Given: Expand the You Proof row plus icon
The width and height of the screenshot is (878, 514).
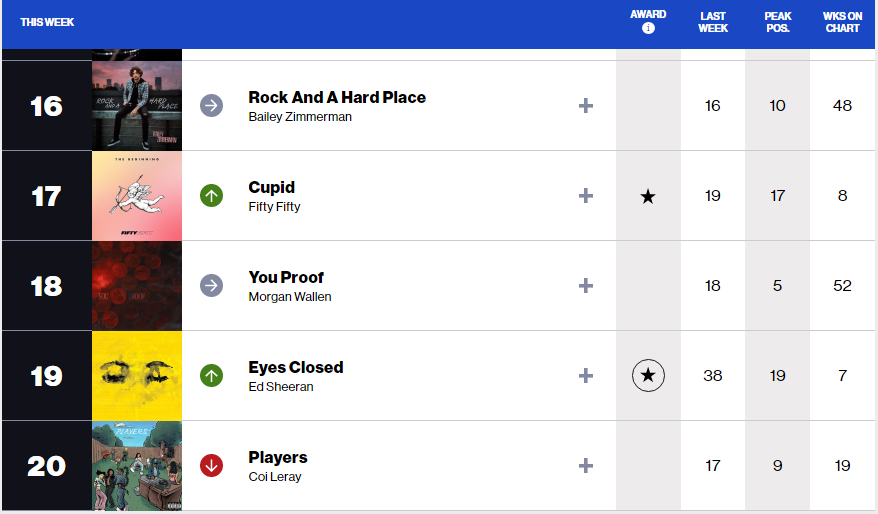Looking at the screenshot, I should (586, 286).
